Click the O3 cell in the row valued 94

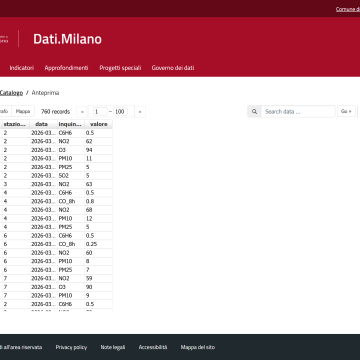pos(71,150)
